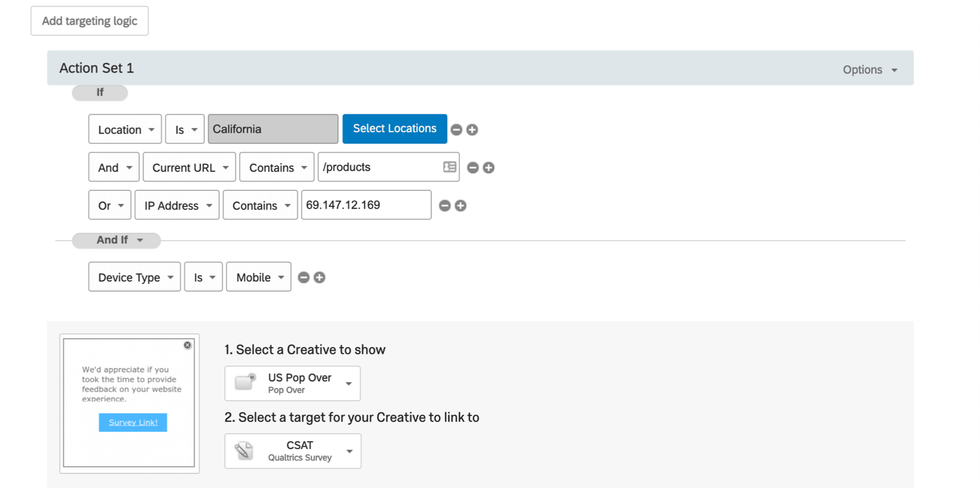Click the list icon inside /products field
Screen dimensions: 980x490
coord(450,167)
